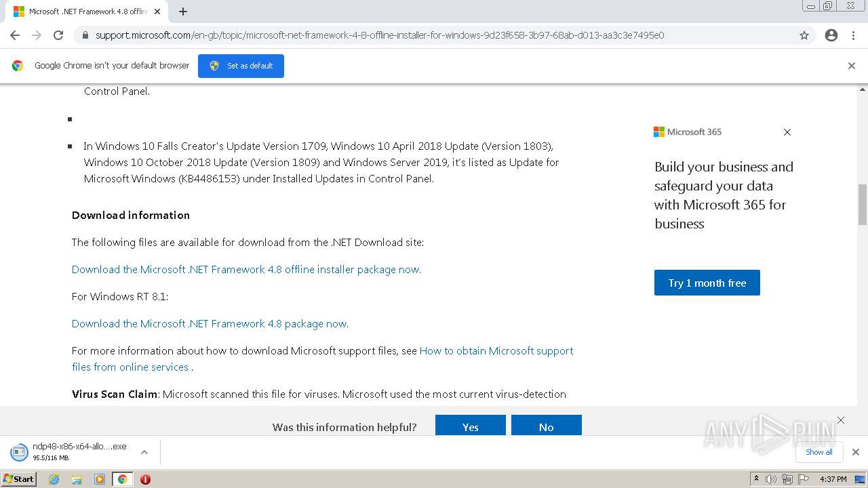Click the address bar URL
Viewport: 868px width, 488px height.
click(x=380, y=35)
